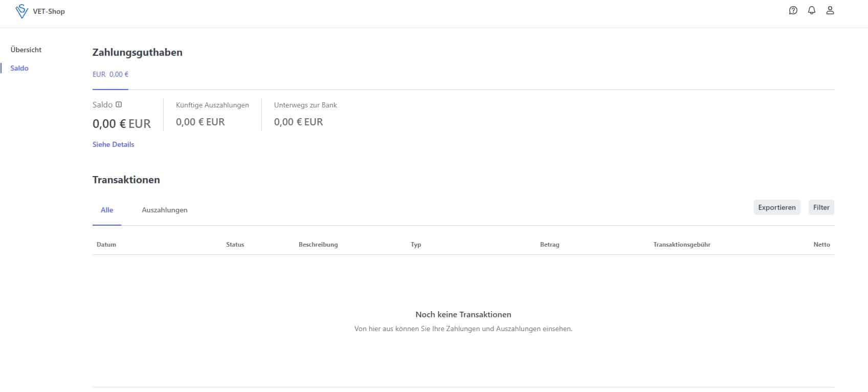
Task: Select the Alle transactions tab
Action: point(107,210)
